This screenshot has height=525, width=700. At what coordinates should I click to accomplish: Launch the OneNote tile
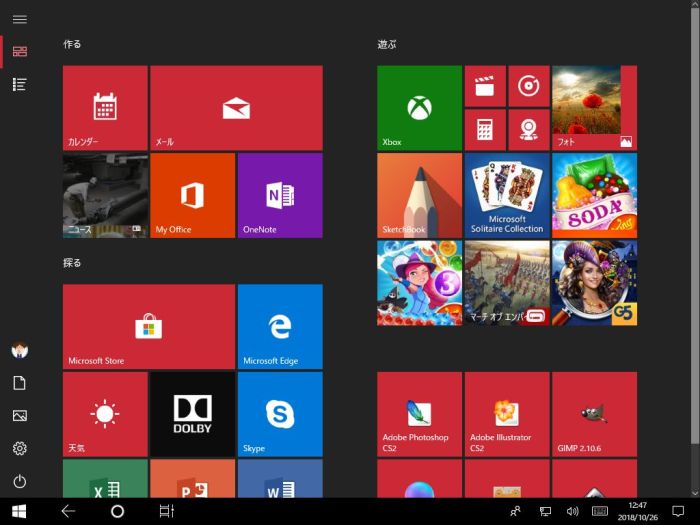[280, 195]
